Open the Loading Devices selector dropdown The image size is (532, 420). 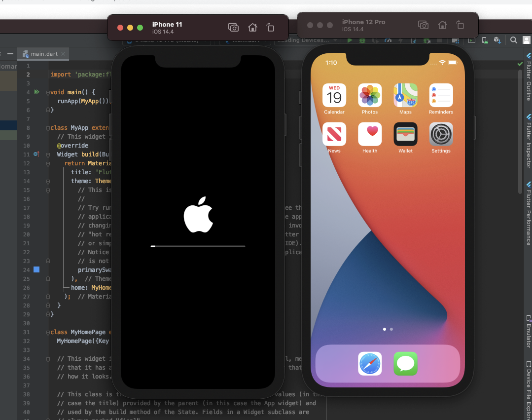[x=307, y=40]
